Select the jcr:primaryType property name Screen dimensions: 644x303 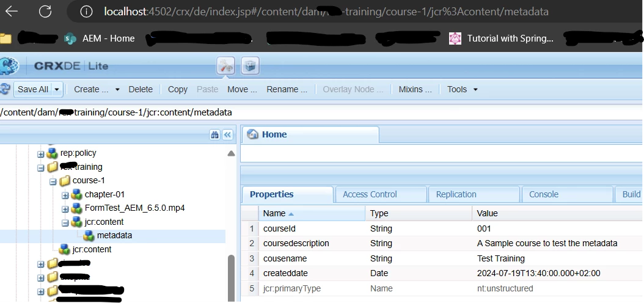tap(292, 288)
